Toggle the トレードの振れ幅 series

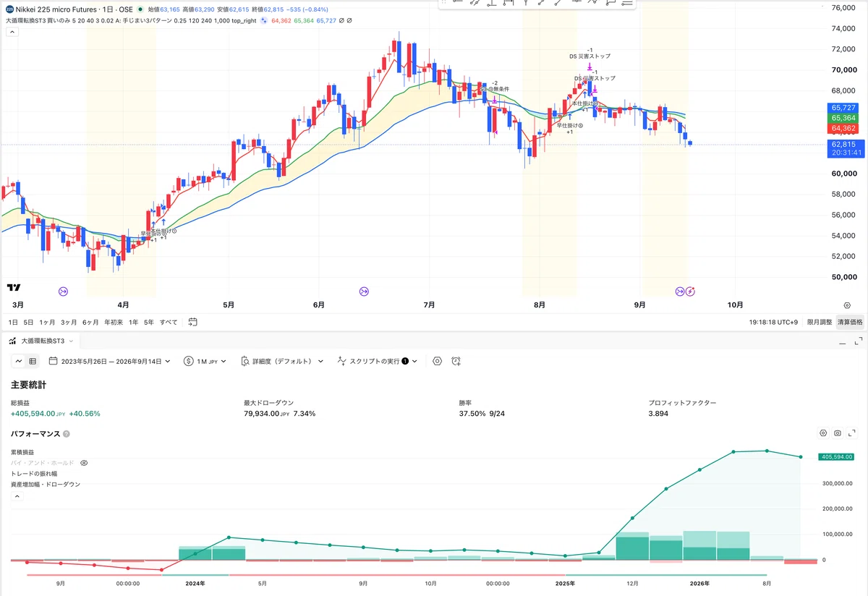click(35, 473)
